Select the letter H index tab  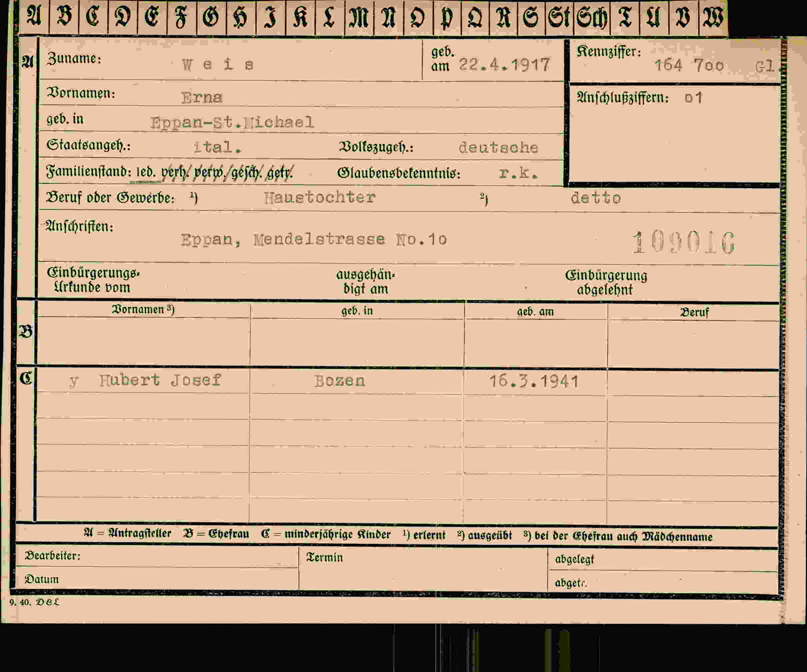point(241,17)
